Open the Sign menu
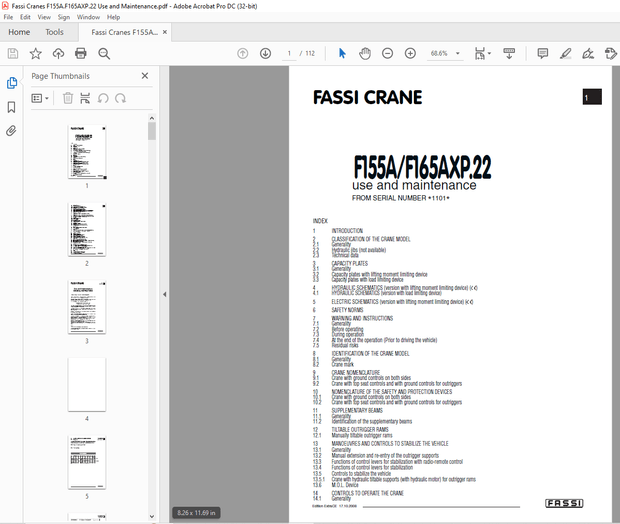This screenshot has width=620, height=524. point(64,17)
